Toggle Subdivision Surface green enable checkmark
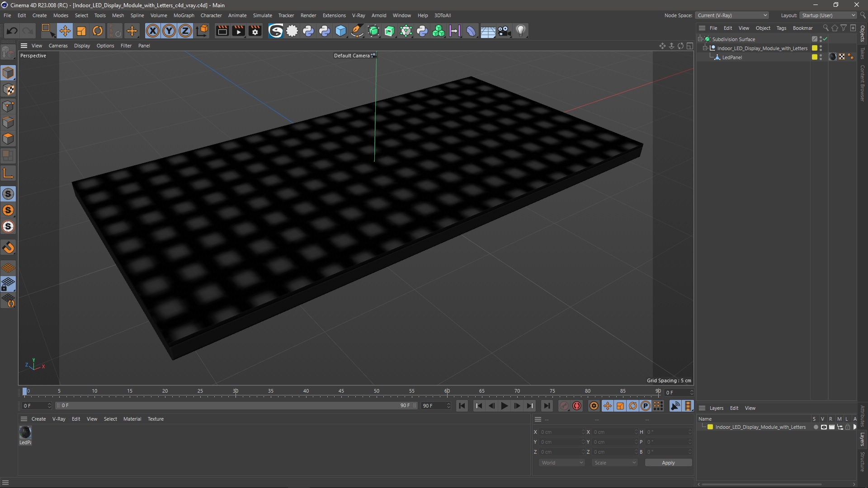The height and width of the screenshot is (488, 868). point(825,39)
